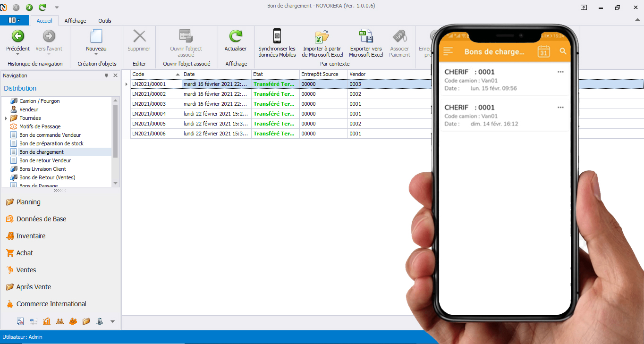The height and width of the screenshot is (344, 644).
Task: Close the Navigation panel
Action: (116, 76)
